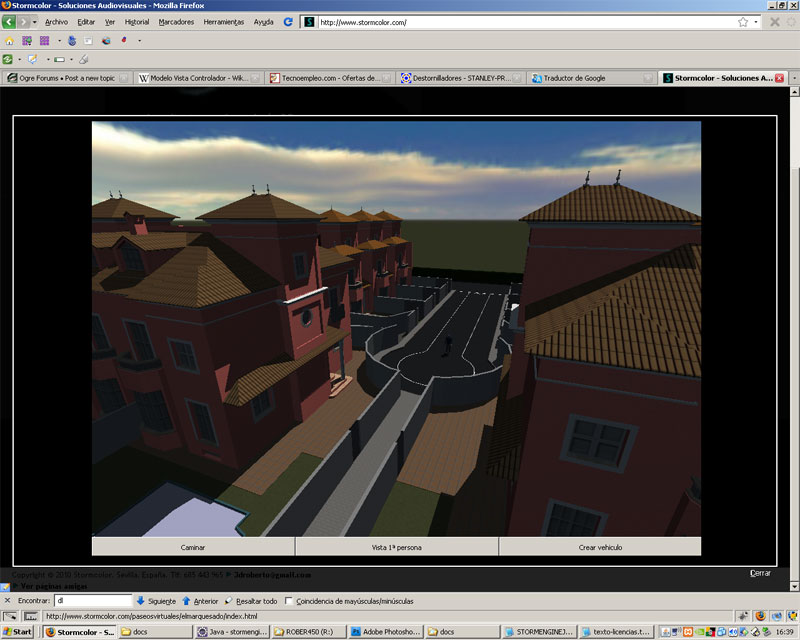The width and height of the screenshot is (800, 640).
Task: Open the list-all-tabs dropdown arrow
Action: click(794, 78)
